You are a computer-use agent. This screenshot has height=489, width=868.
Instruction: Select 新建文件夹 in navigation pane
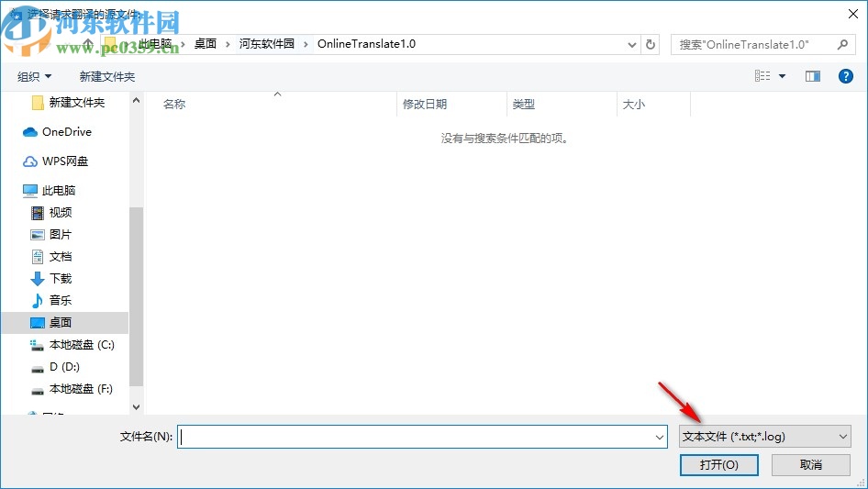click(x=76, y=103)
